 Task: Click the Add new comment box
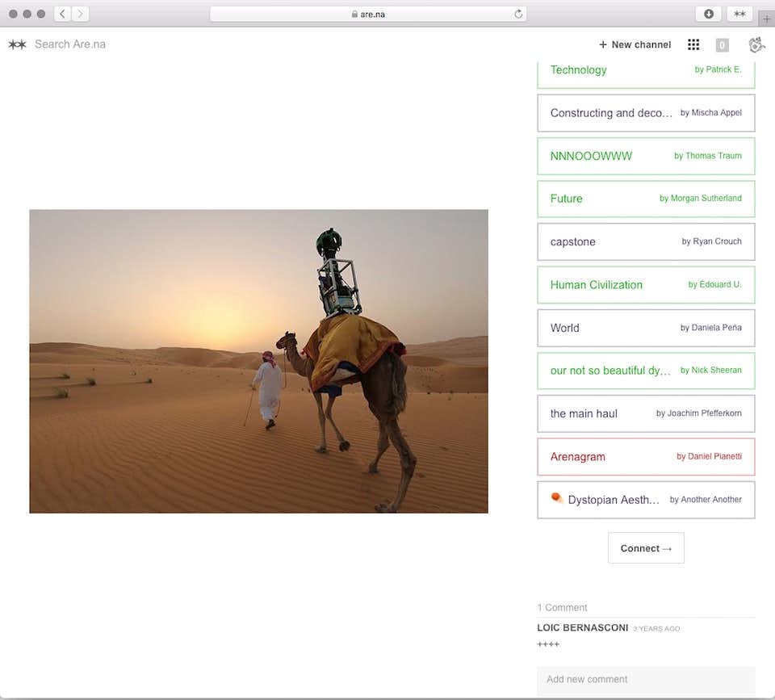click(x=646, y=680)
